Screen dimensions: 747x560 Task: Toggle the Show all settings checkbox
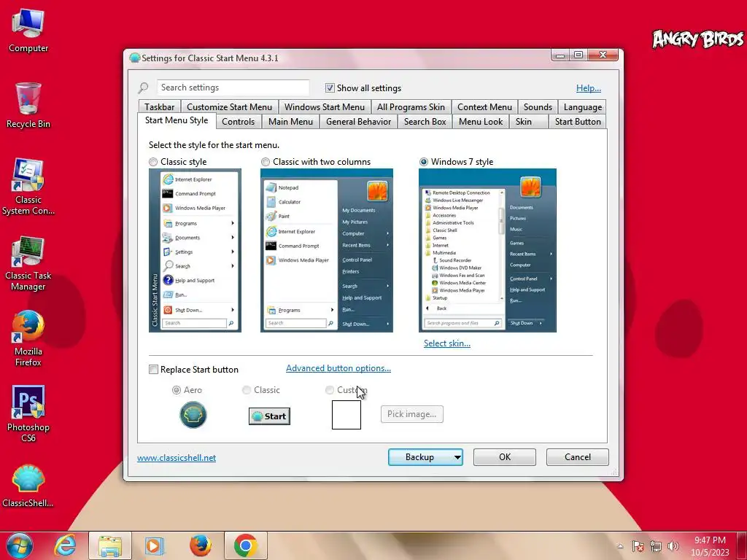click(330, 87)
